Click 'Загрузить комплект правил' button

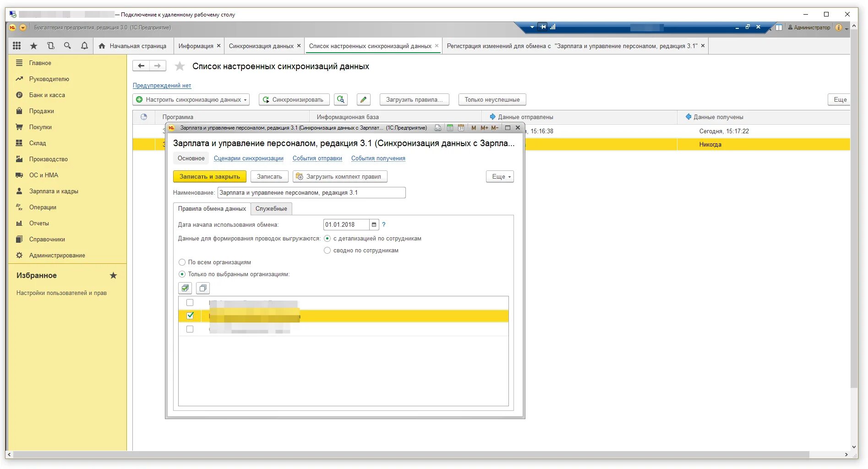(x=340, y=177)
